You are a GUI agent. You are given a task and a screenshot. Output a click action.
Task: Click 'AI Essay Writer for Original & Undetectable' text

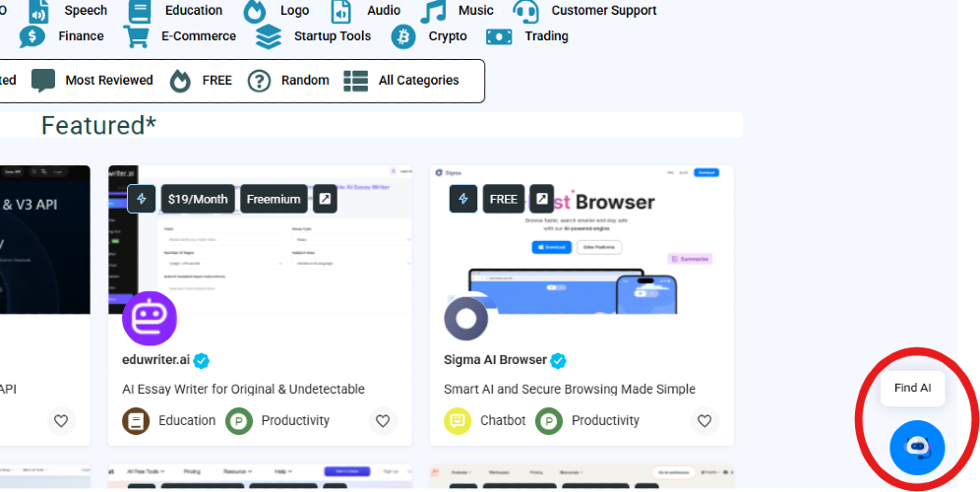pyautogui.click(x=244, y=389)
